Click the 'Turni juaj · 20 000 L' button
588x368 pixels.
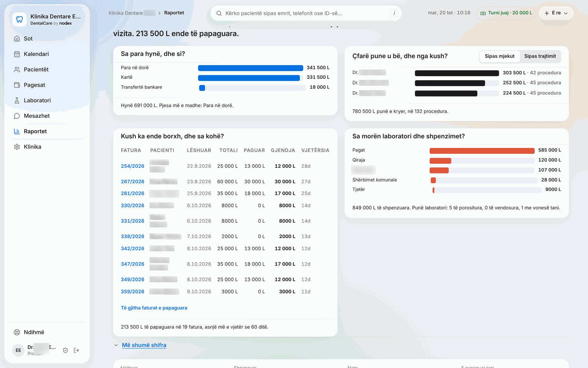click(x=506, y=13)
